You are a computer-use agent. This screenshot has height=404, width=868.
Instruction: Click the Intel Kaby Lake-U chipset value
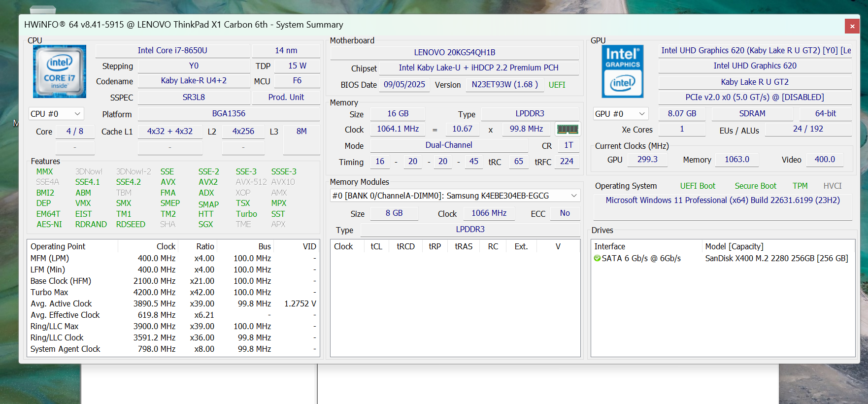pos(479,67)
